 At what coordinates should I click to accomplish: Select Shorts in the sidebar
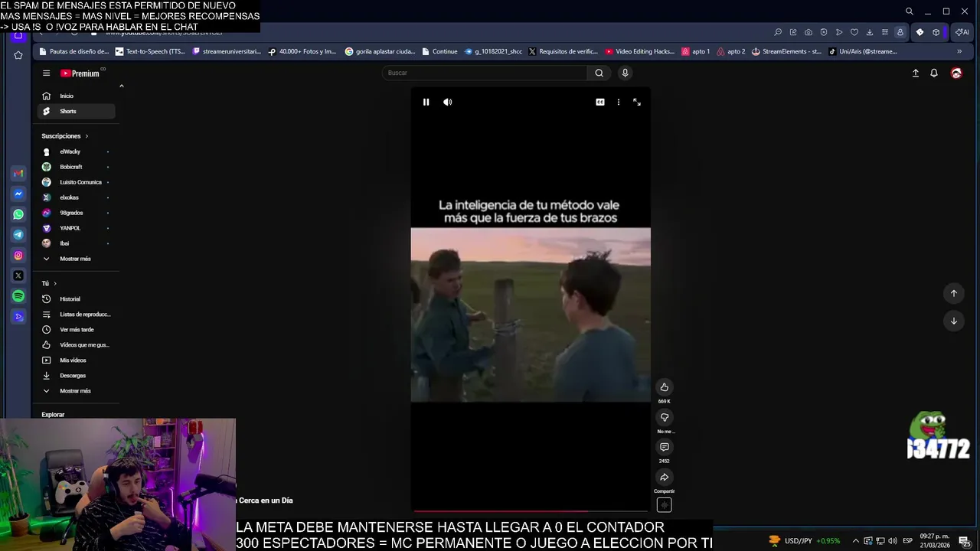click(76, 111)
